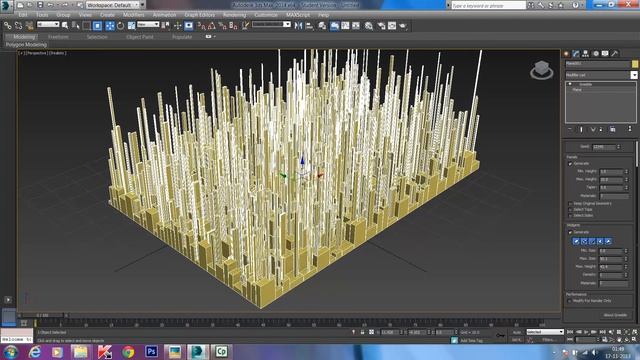The width and height of the screenshot is (640, 360).
Task: Activate the Select and Move tool
Action: [109, 26]
